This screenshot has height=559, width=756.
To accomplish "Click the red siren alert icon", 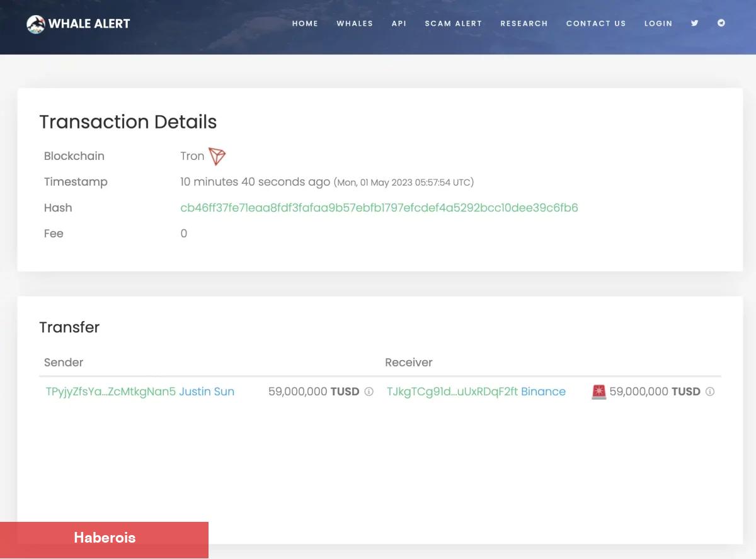I will click(x=599, y=392).
